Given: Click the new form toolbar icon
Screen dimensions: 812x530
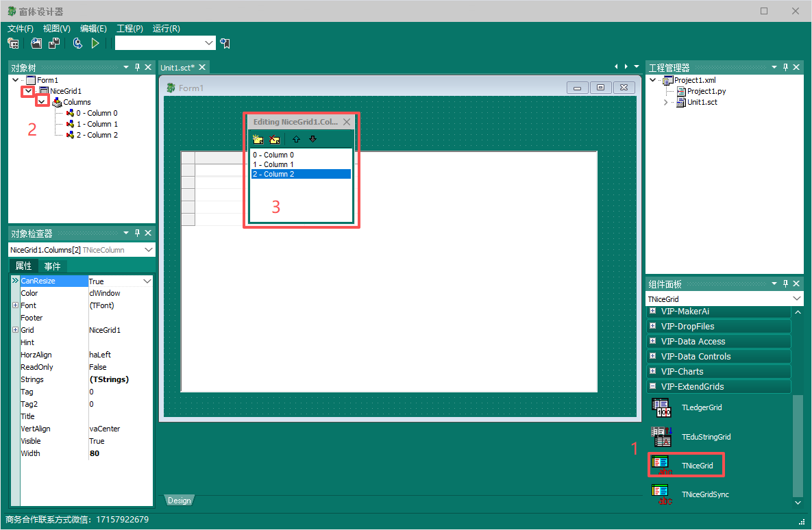Looking at the screenshot, I should (x=14, y=43).
